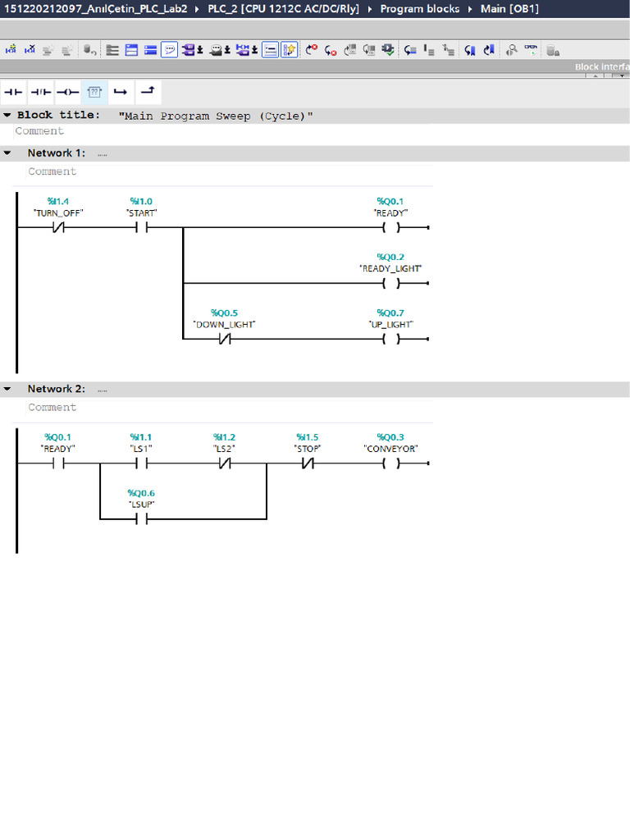Click the Open all networks icon
Image resolution: width=630 pixels, height=840 pixels.
pos(131,50)
